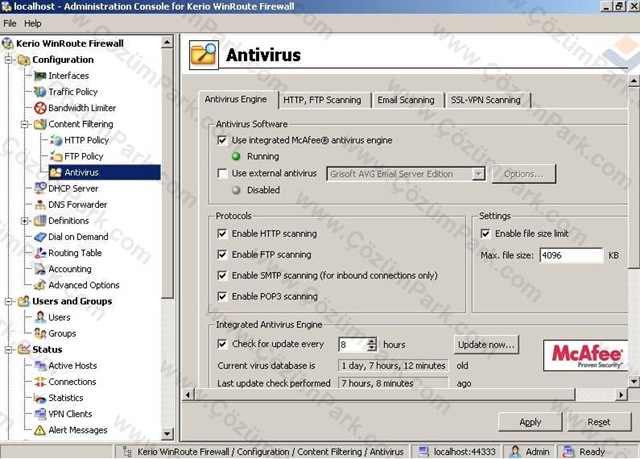
Task: Collapse the Content Filtering node
Action: click(x=24, y=124)
